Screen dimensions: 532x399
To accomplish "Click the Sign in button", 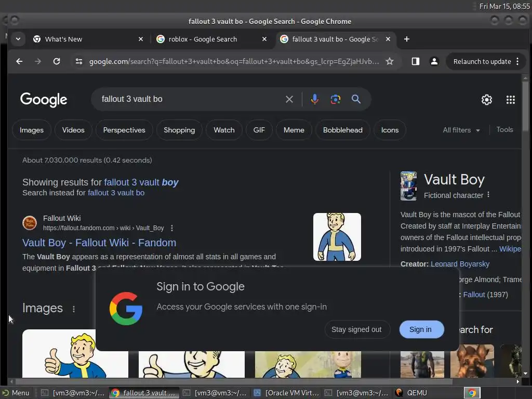I will tap(420, 329).
